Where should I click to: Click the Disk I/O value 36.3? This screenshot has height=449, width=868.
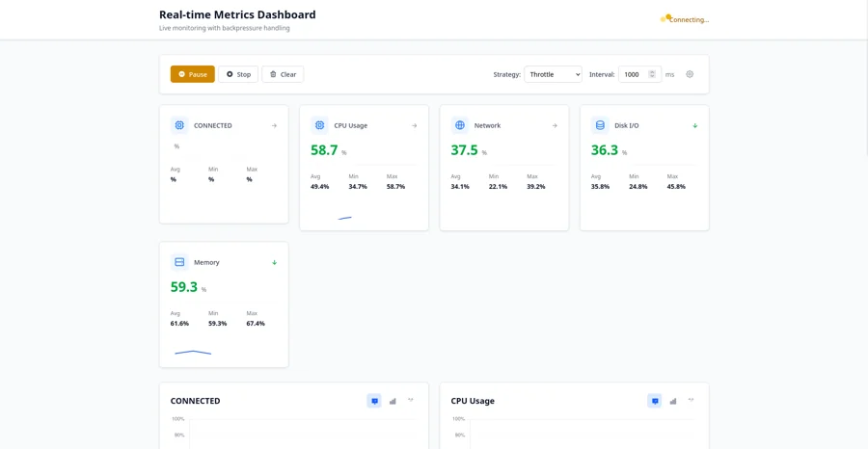click(x=605, y=150)
